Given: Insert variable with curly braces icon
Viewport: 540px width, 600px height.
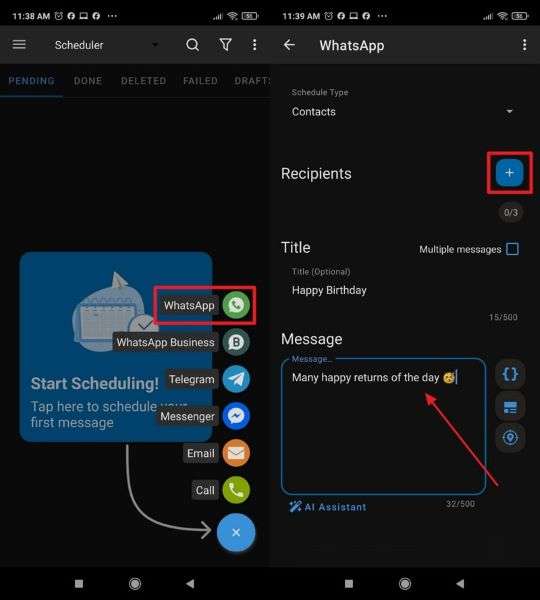Looking at the screenshot, I should coord(510,374).
